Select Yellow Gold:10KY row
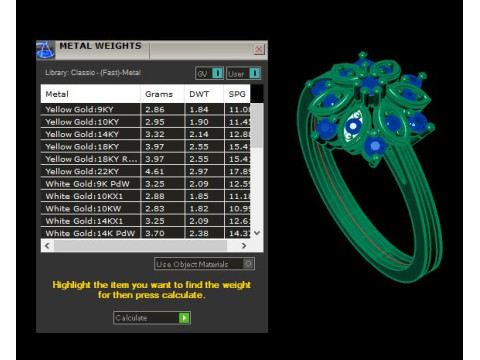 point(146,122)
